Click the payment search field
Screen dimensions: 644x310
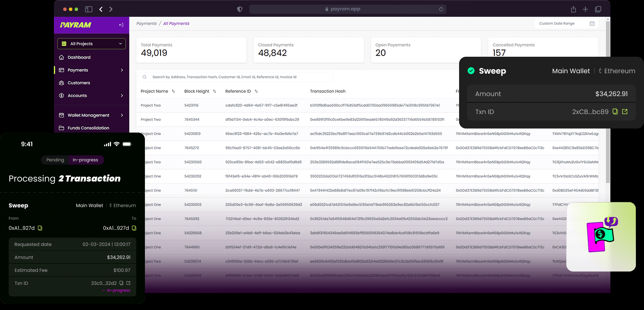(236, 77)
